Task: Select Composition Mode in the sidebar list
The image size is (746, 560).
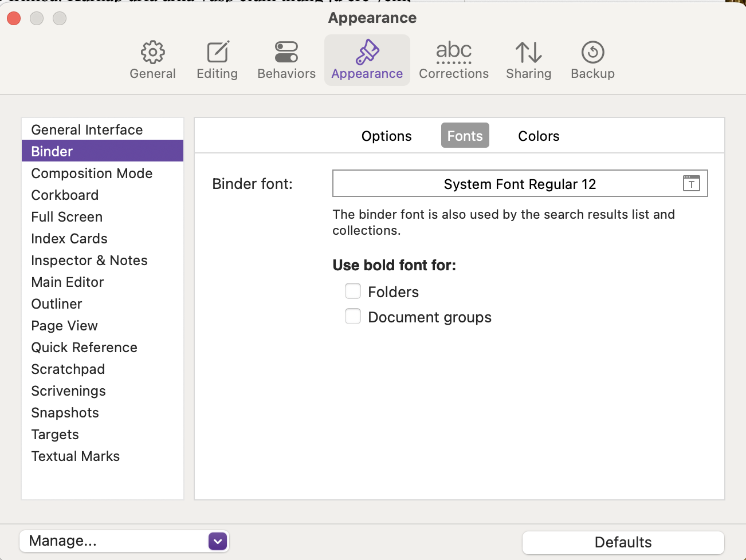Action: pos(92,173)
